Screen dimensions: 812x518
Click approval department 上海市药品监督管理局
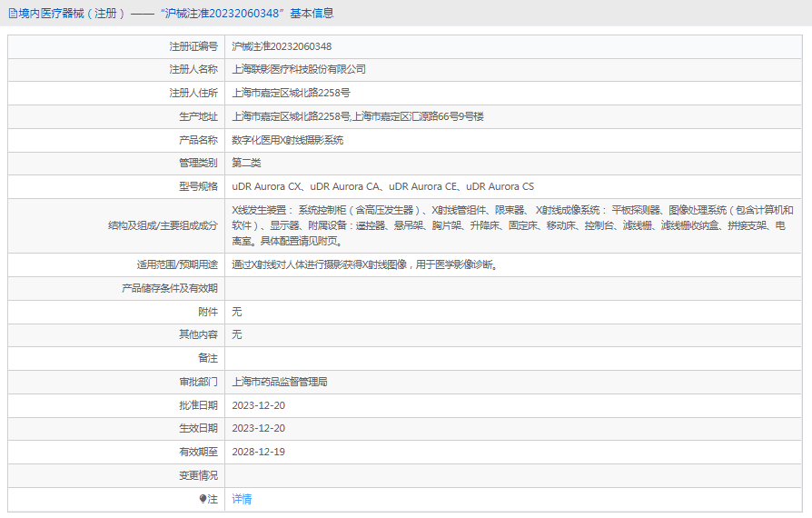pos(280,382)
